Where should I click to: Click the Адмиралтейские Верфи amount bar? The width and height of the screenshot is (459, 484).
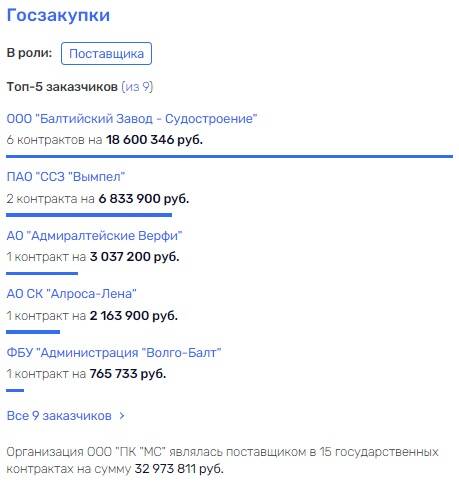[x=42, y=273]
